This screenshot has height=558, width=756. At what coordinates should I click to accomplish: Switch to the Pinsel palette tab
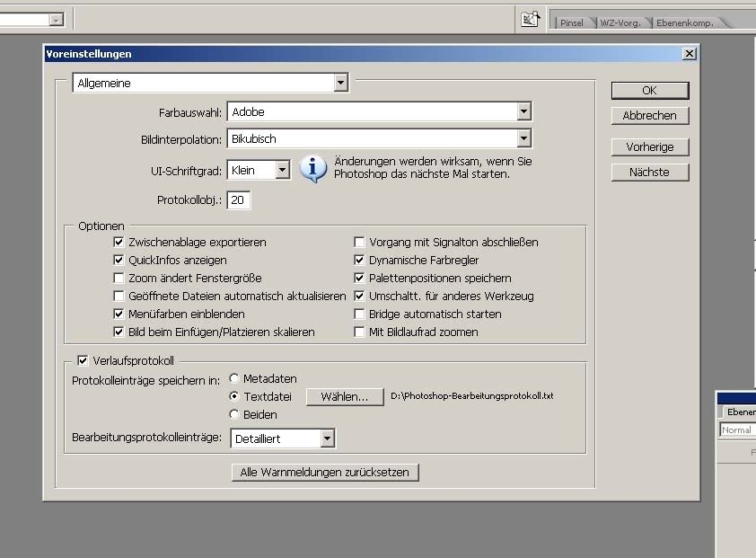click(x=571, y=22)
